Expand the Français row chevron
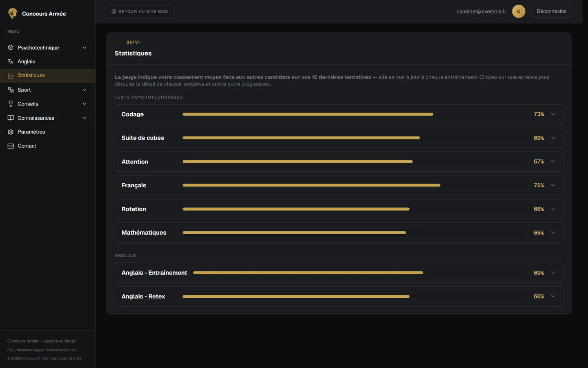The height and width of the screenshot is (368, 588). pyautogui.click(x=553, y=185)
